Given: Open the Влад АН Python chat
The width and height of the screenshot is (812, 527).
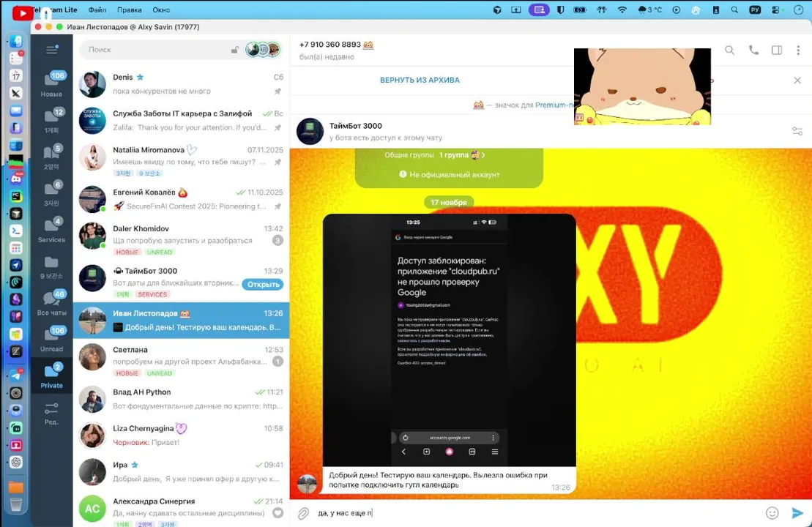Looking at the screenshot, I should point(182,399).
